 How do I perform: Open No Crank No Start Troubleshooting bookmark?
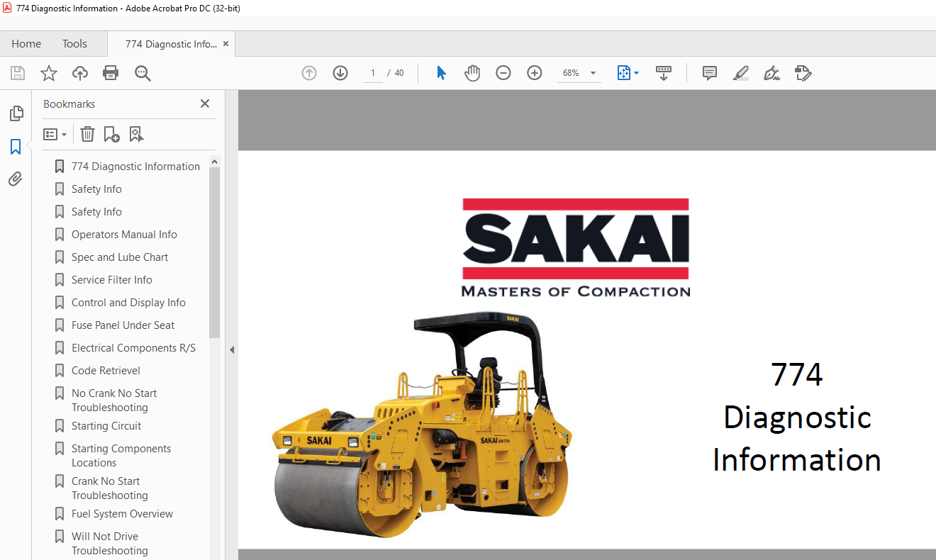tap(114, 401)
